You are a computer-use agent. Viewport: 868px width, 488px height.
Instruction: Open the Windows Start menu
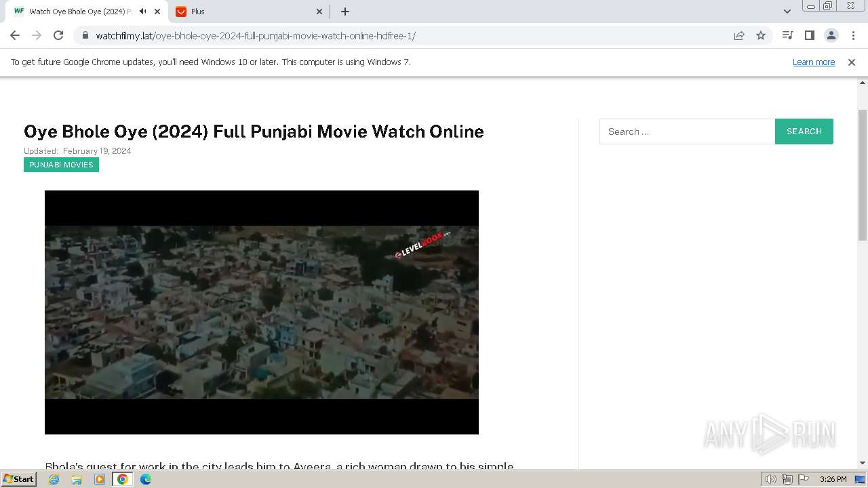(19, 479)
